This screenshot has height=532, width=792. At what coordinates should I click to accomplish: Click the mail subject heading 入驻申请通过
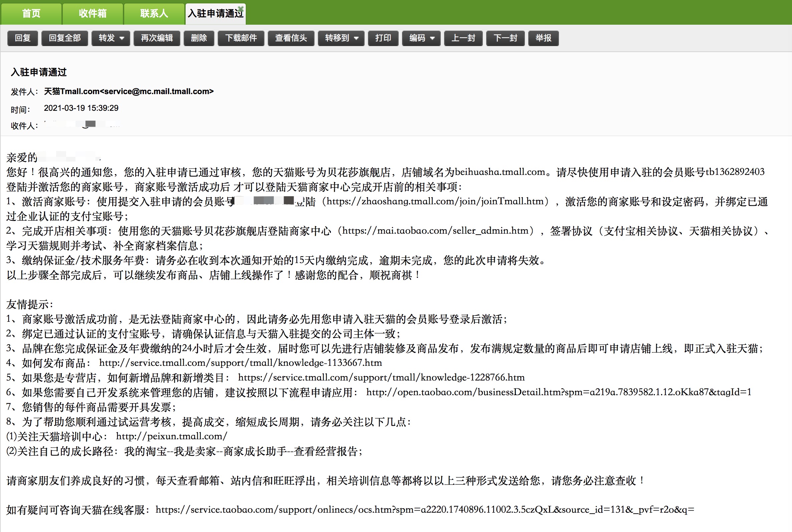click(x=39, y=72)
